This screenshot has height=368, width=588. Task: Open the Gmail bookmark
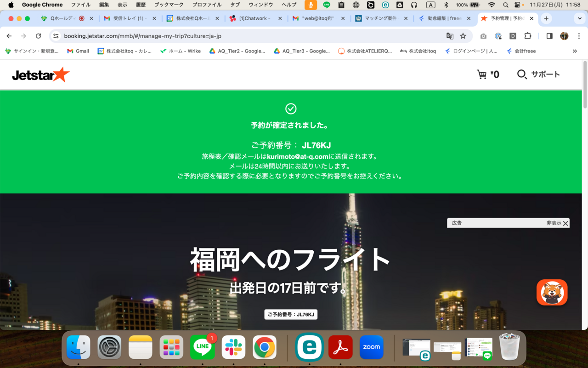pos(78,51)
